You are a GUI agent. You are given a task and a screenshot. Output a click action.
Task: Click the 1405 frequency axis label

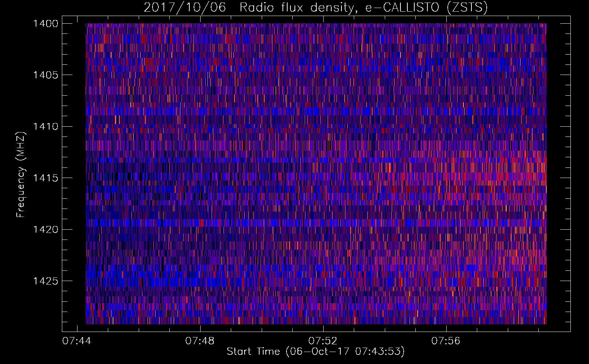[46, 75]
